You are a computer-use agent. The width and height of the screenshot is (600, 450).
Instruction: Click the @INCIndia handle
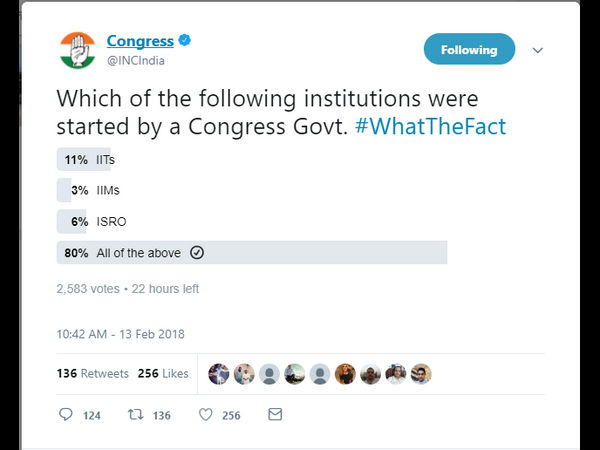click(x=135, y=60)
